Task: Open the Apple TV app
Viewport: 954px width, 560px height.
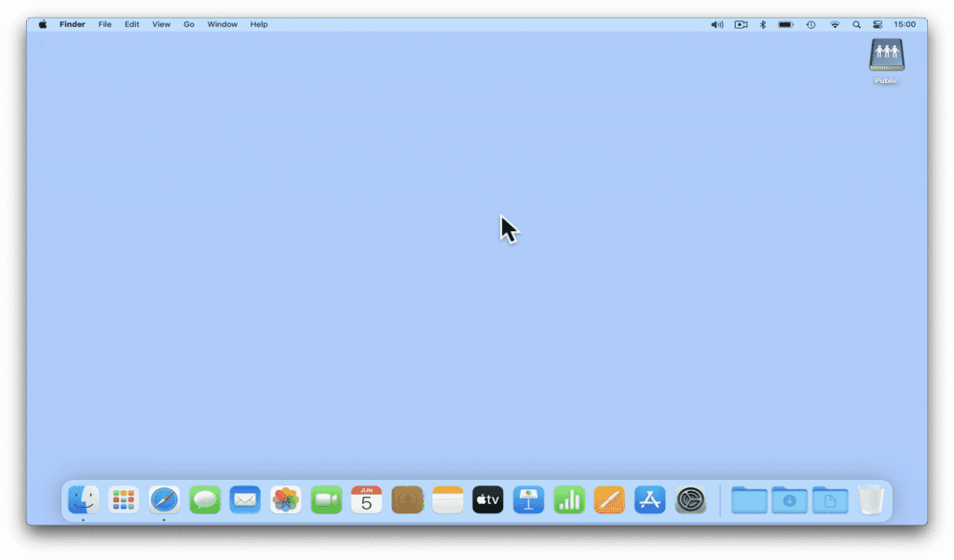Action: coord(488,499)
